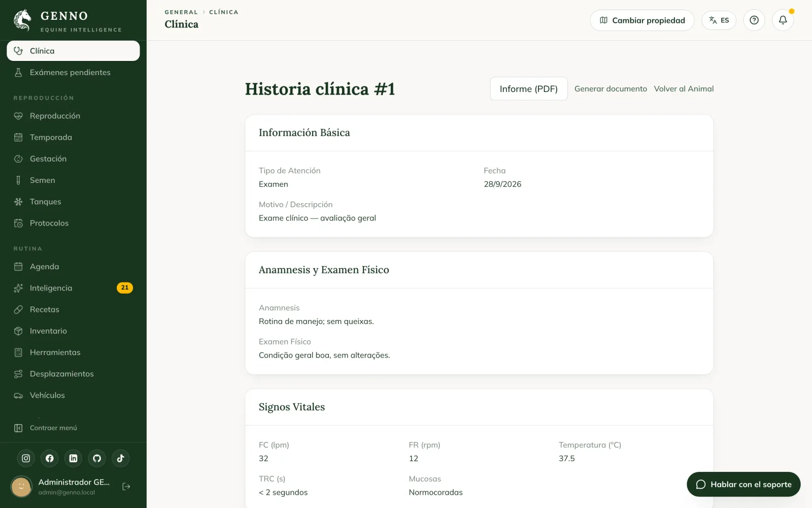Open Agenda in the sidebar
Screen dimensions: 812x508
tap(73, 267)
